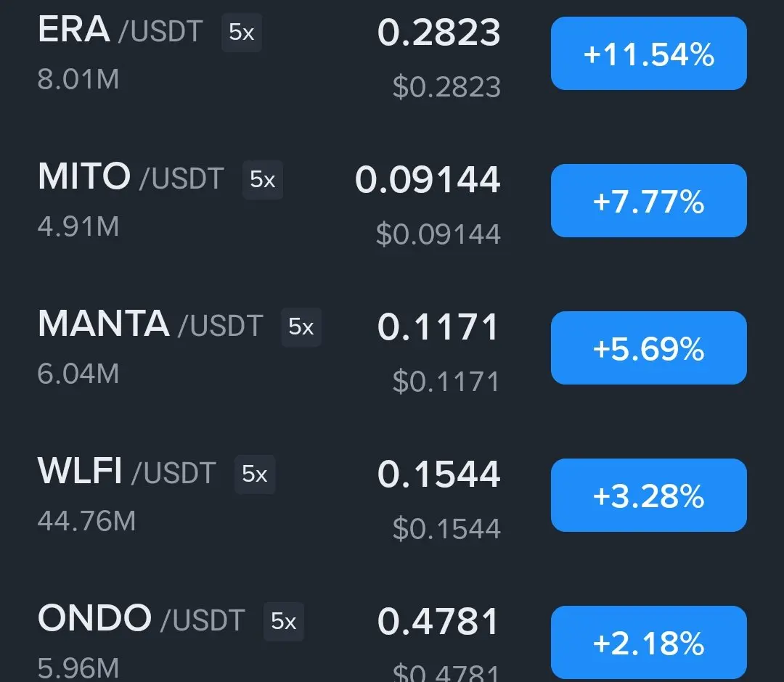Viewport: 784px width, 682px height.
Task: Select the 5x leverage badge next to ONDO
Action: click(284, 622)
